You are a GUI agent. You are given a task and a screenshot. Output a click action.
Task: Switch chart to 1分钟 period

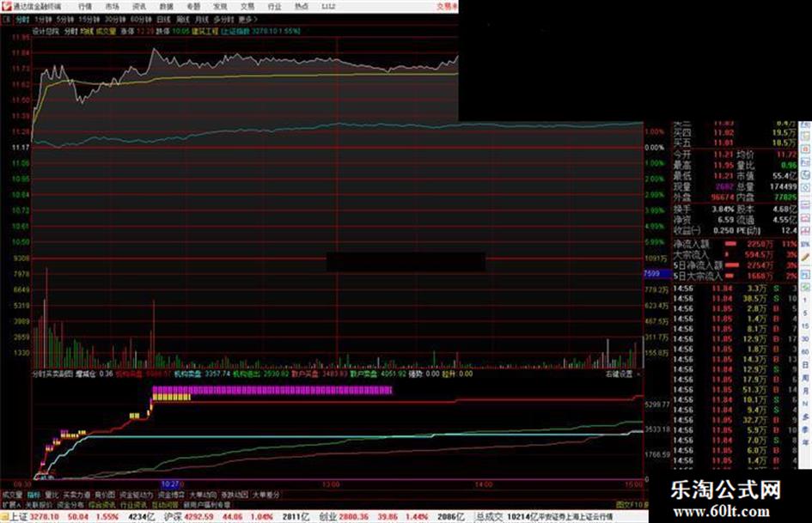[43, 20]
